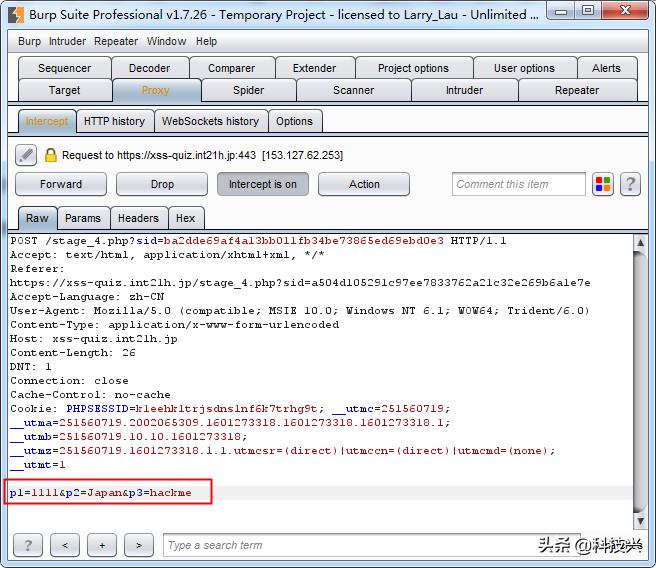Image resolution: width=656 pixels, height=568 pixels.
Task: Switch to the Scanner tab
Action: point(354,90)
